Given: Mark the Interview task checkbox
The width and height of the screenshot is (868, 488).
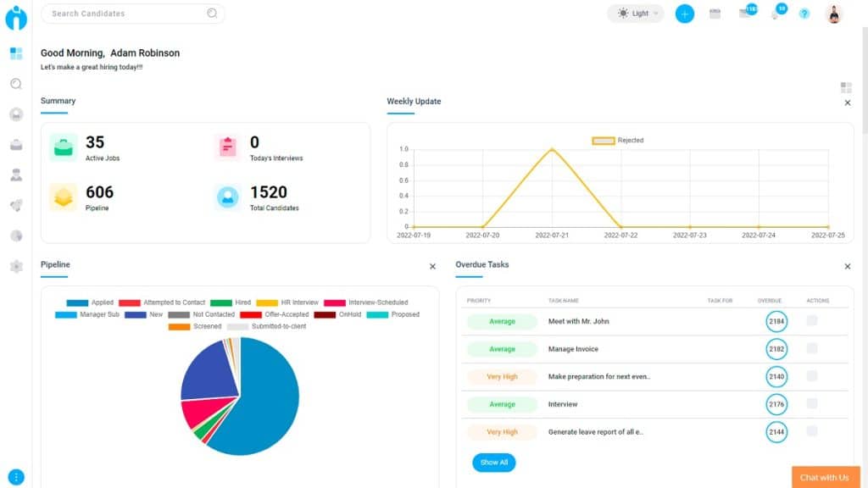Looking at the screenshot, I should point(812,404).
